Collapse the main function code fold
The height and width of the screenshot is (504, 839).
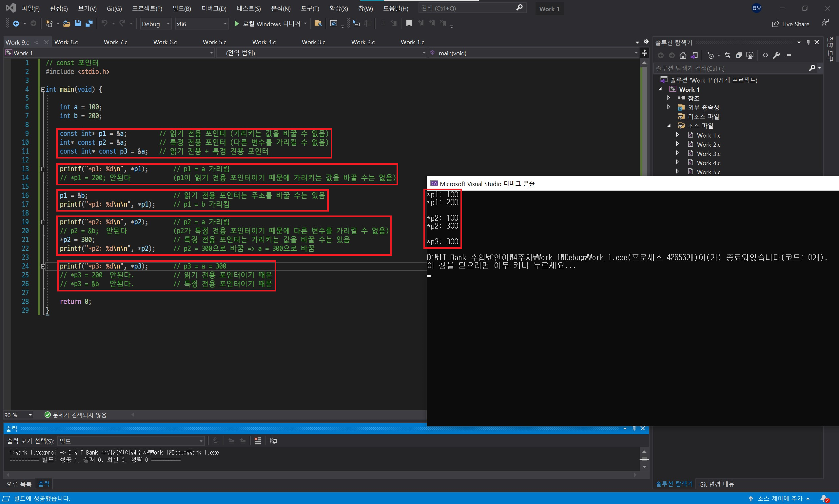(x=43, y=89)
